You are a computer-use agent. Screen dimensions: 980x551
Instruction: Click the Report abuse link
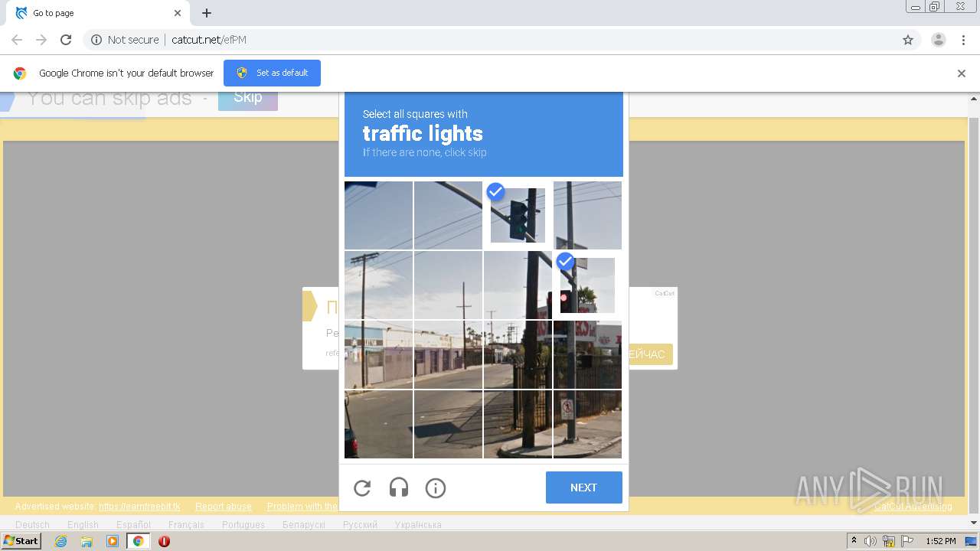[224, 507]
